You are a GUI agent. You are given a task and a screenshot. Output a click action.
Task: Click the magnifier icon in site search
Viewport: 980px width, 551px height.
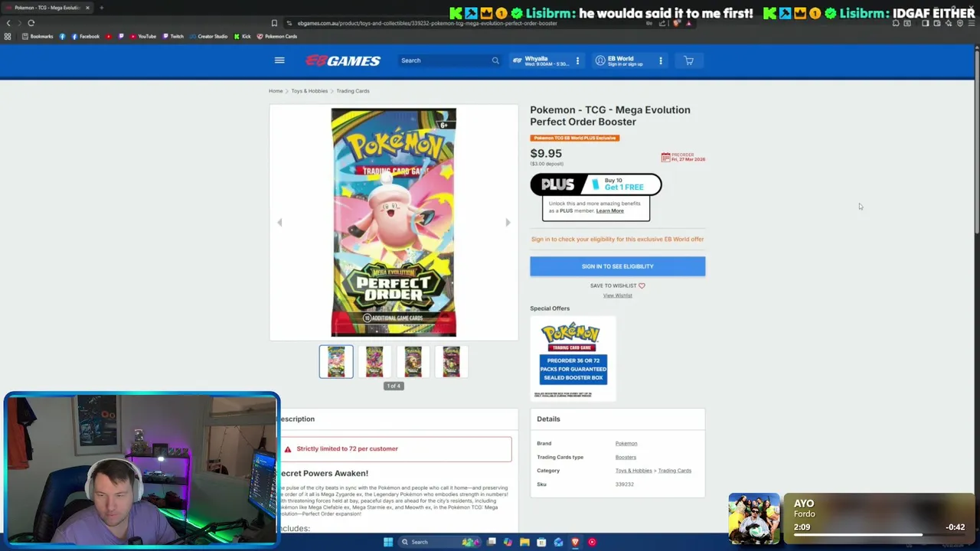tap(495, 60)
